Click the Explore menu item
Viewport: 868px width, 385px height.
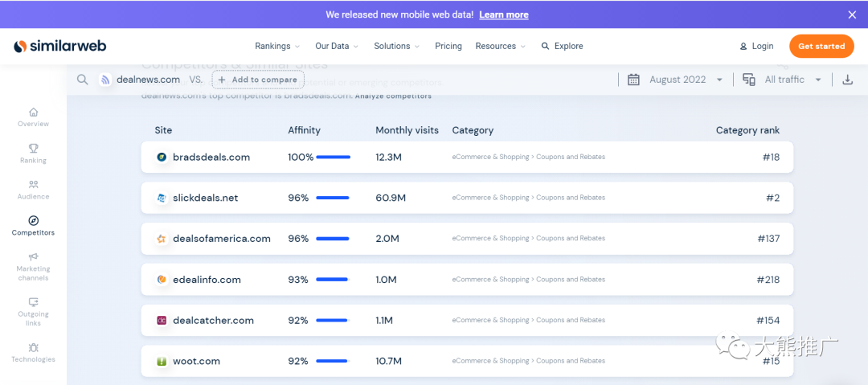[x=562, y=46]
